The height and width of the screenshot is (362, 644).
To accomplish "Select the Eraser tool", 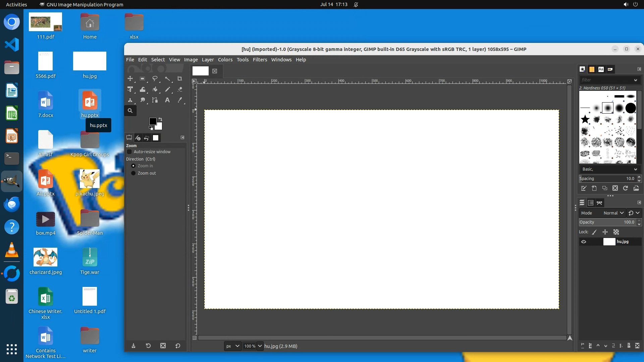I will [x=180, y=89].
